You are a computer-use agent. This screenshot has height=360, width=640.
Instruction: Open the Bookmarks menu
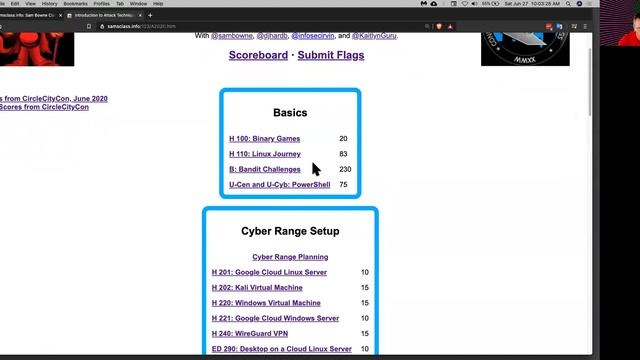[76, 4]
